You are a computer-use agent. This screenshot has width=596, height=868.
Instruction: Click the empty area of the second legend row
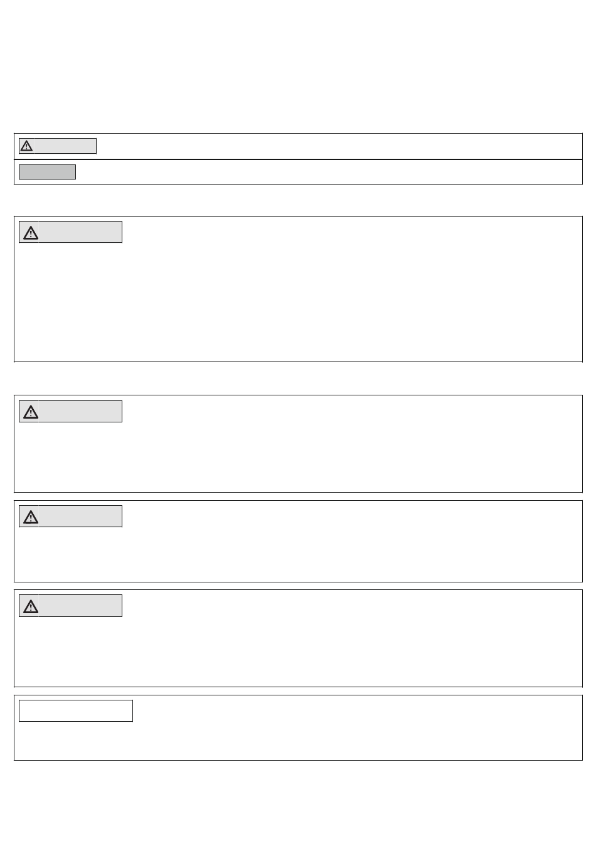329,172
